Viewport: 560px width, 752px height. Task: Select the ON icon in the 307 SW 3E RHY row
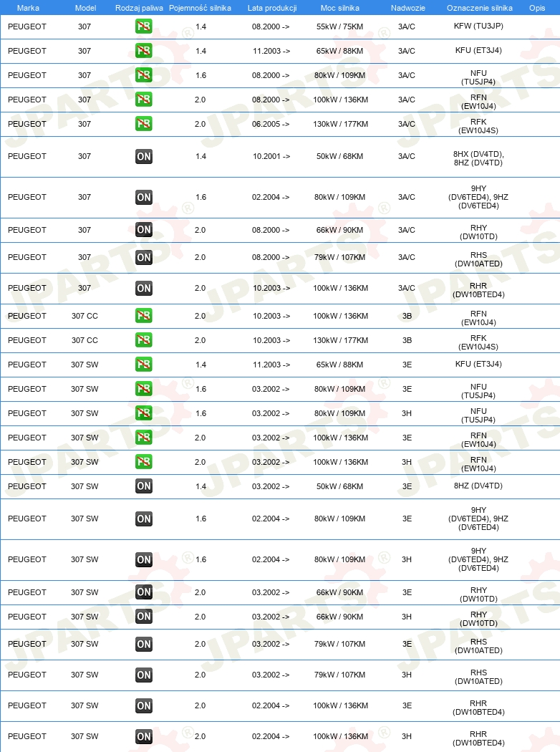click(144, 592)
